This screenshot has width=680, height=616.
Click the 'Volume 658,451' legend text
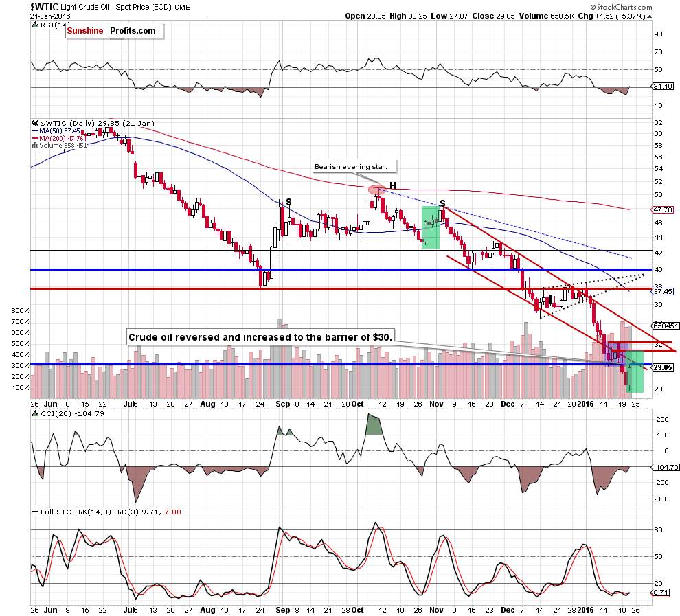(63, 145)
